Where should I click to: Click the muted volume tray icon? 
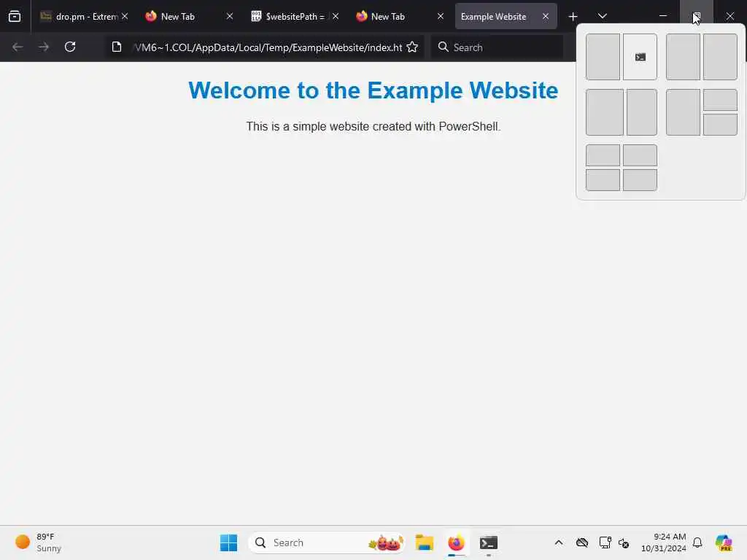point(624,542)
